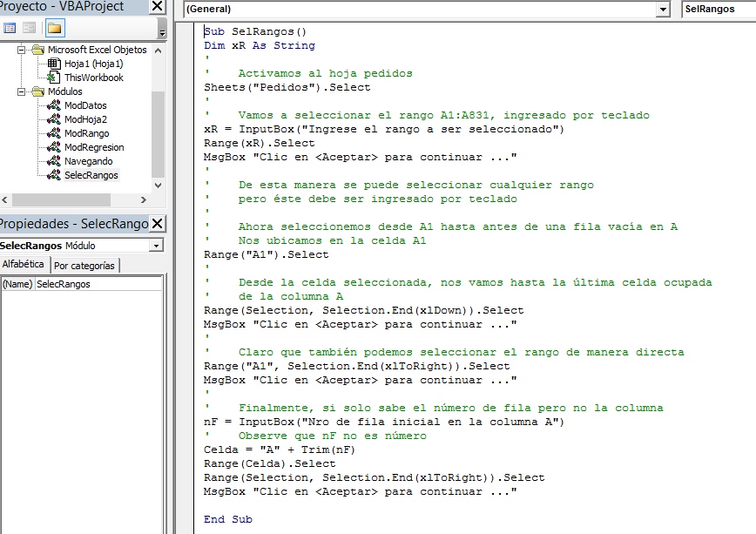Screen dimensions: 756x534
Task: Click the Navegando module icon
Action: click(x=53, y=161)
